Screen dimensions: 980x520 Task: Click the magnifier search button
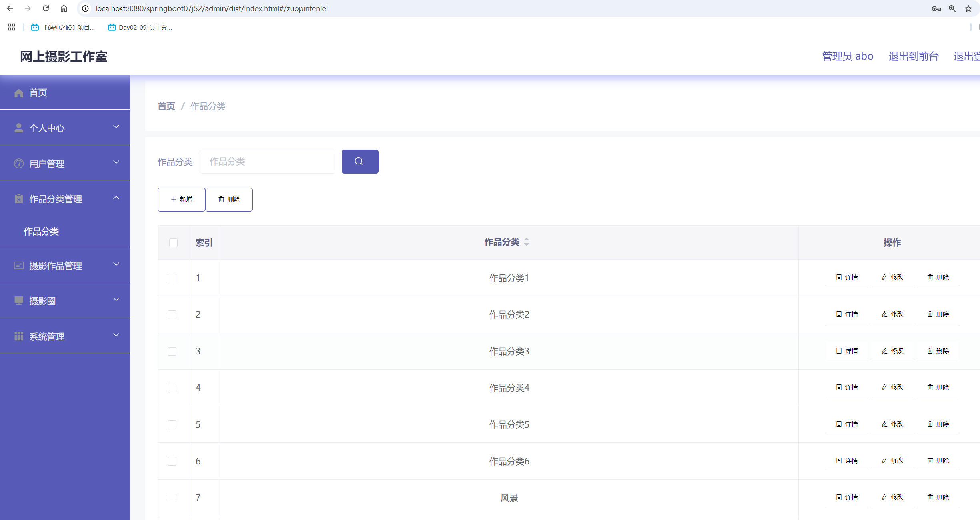(360, 161)
